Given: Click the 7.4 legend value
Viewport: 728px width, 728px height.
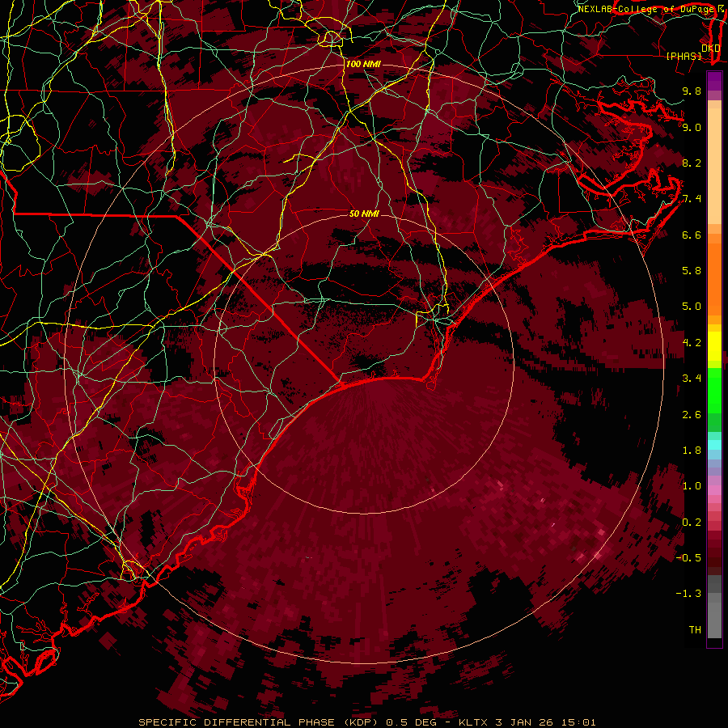Looking at the screenshot, I should pos(692,199).
